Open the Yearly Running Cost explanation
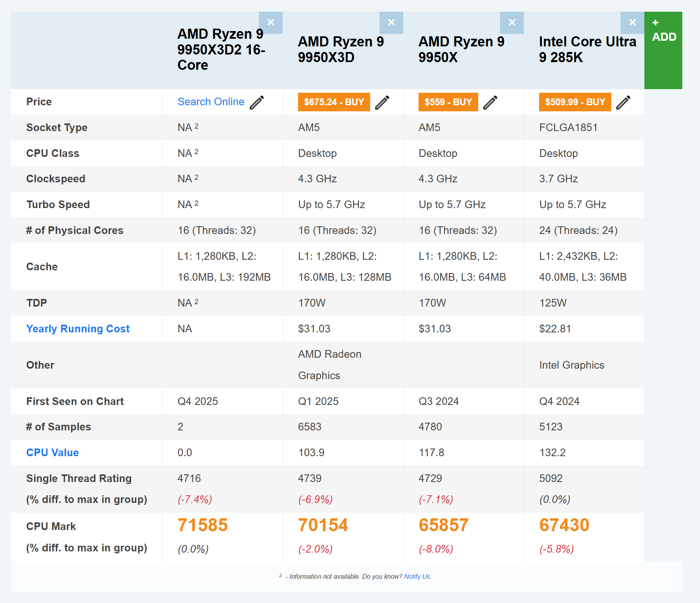This screenshot has height=603, width=700. 78,329
